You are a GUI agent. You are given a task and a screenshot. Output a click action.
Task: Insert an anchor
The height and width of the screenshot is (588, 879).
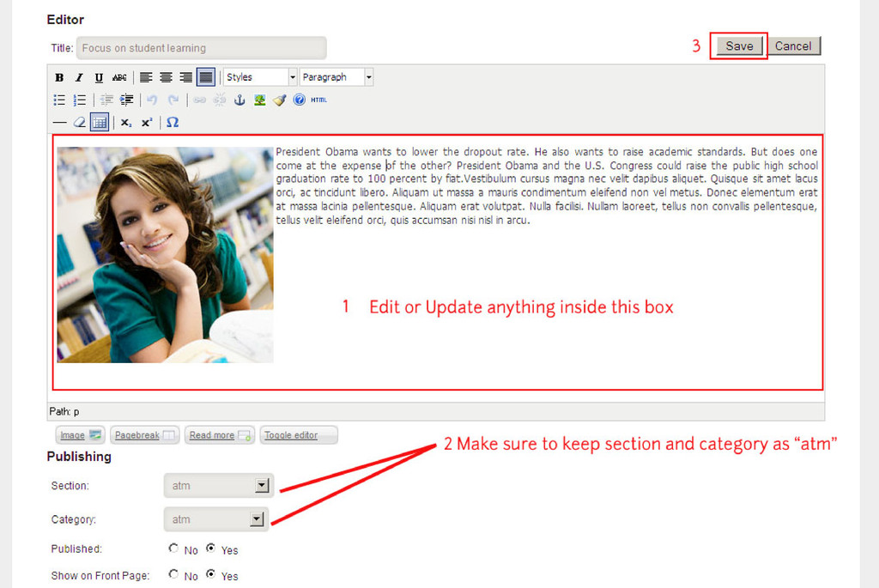[x=239, y=100]
